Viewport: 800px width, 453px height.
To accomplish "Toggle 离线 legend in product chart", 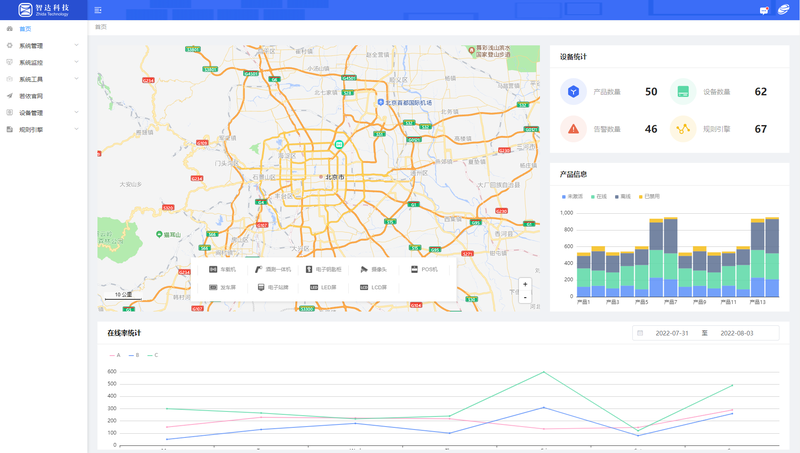I will click(x=623, y=196).
